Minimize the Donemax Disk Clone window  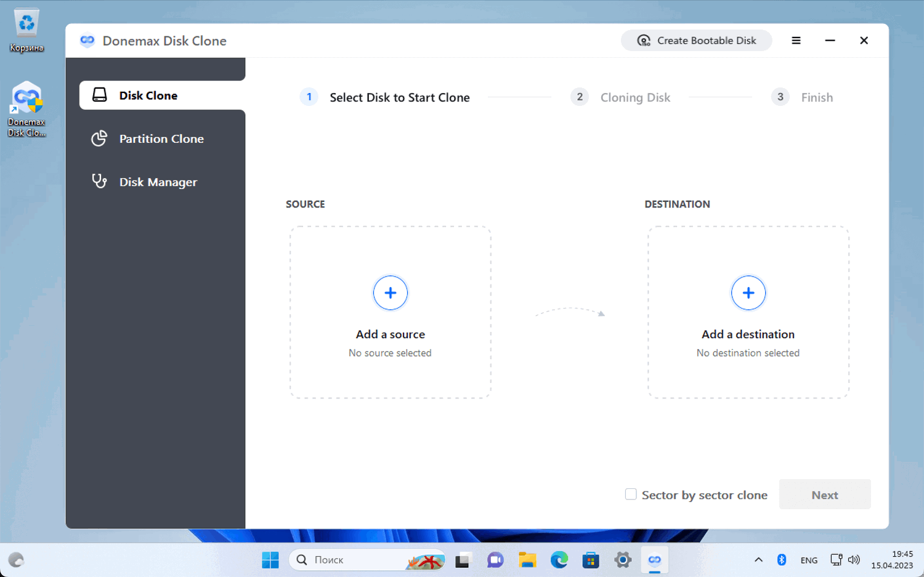(830, 41)
